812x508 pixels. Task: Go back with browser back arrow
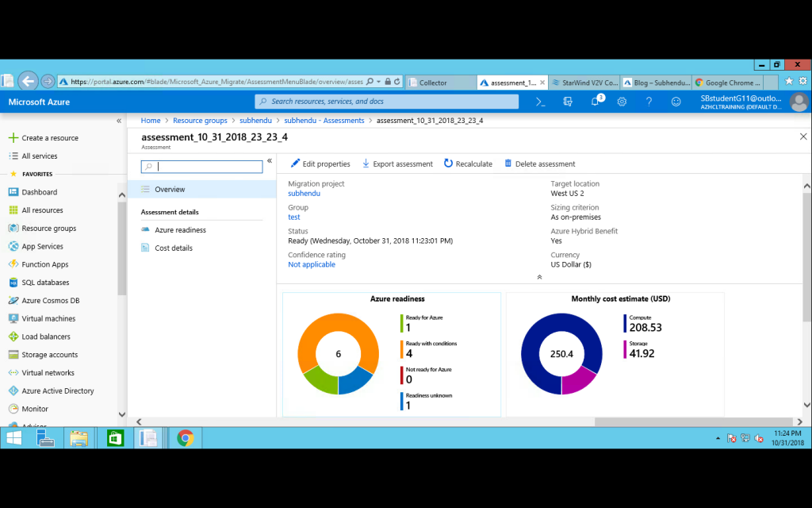(28, 82)
